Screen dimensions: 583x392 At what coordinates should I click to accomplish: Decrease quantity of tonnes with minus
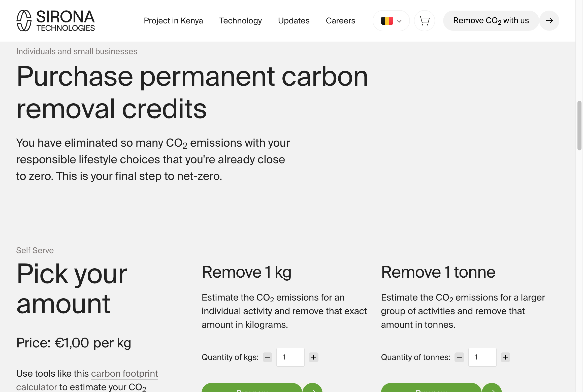[459, 357]
